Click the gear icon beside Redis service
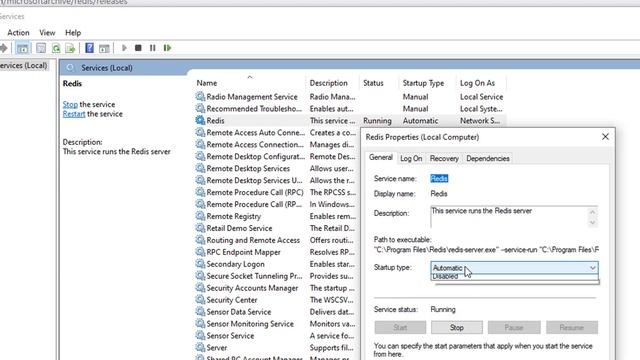640x360 pixels. click(x=200, y=120)
